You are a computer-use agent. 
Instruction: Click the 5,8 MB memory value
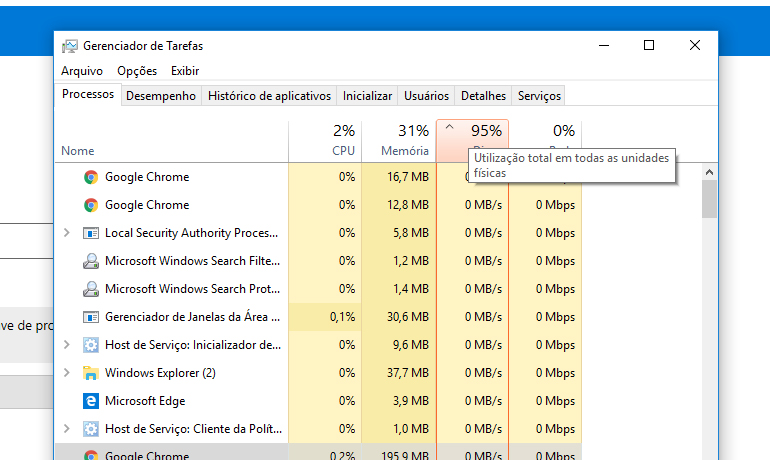click(x=411, y=233)
